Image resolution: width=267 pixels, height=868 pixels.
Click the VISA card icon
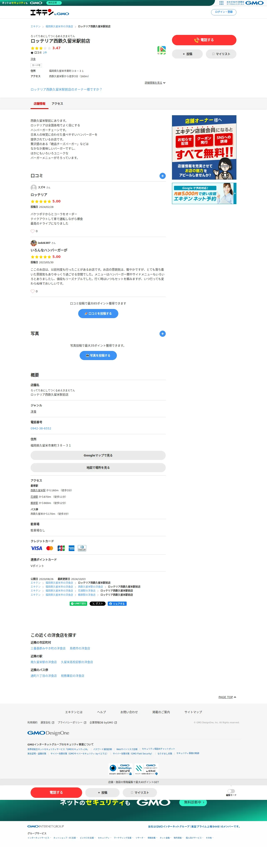[x=36, y=548]
